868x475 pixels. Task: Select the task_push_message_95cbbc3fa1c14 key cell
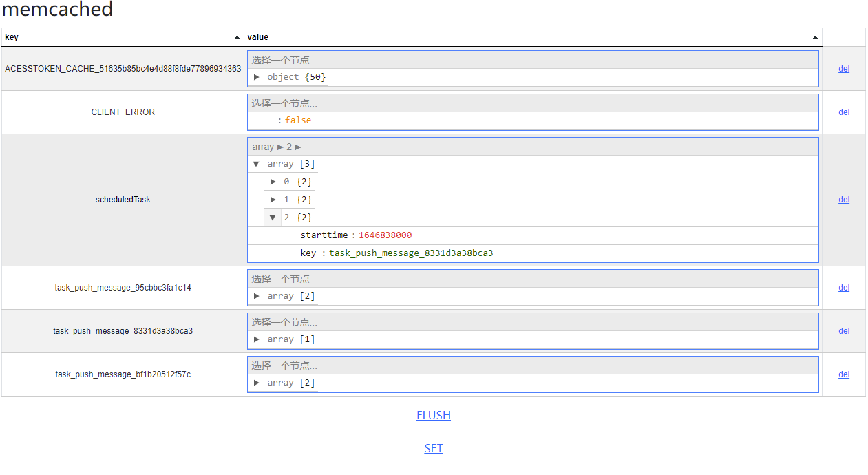click(123, 288)
